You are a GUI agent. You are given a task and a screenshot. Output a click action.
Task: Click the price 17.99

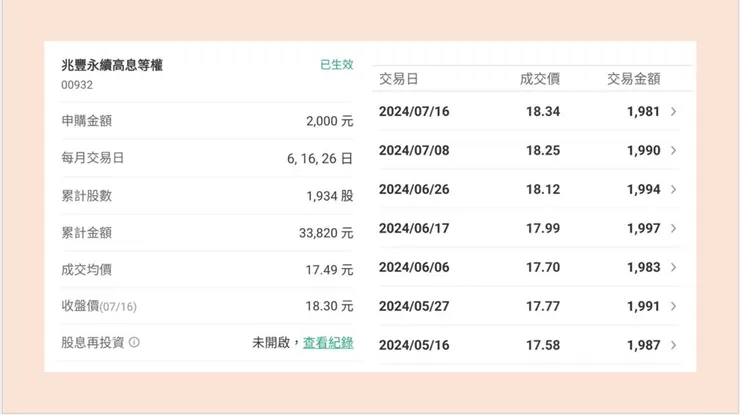coord(543,228)
